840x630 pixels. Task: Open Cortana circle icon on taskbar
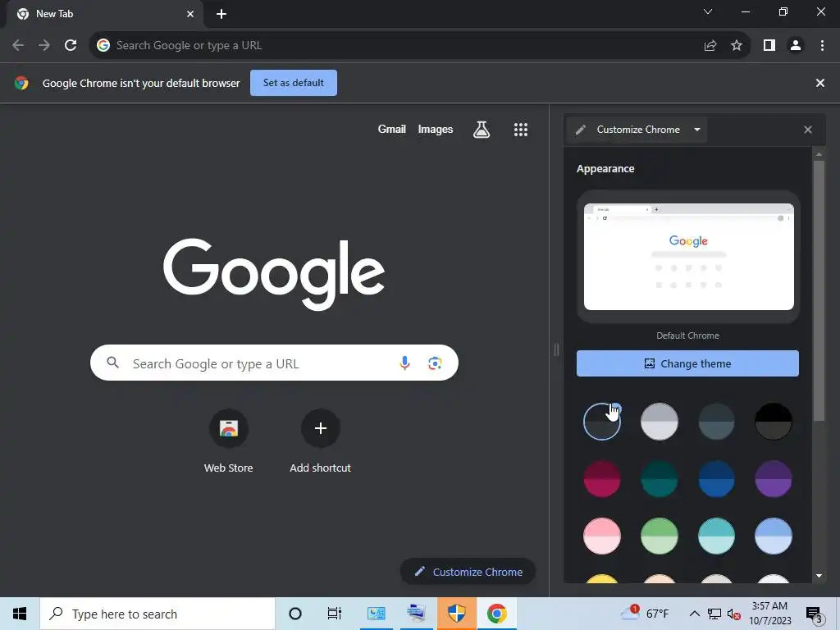295,614
